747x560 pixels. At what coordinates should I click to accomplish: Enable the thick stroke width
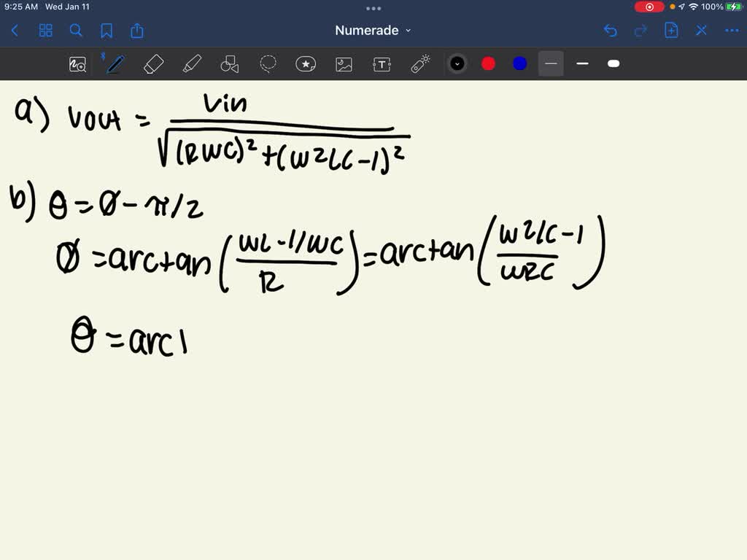614,64
